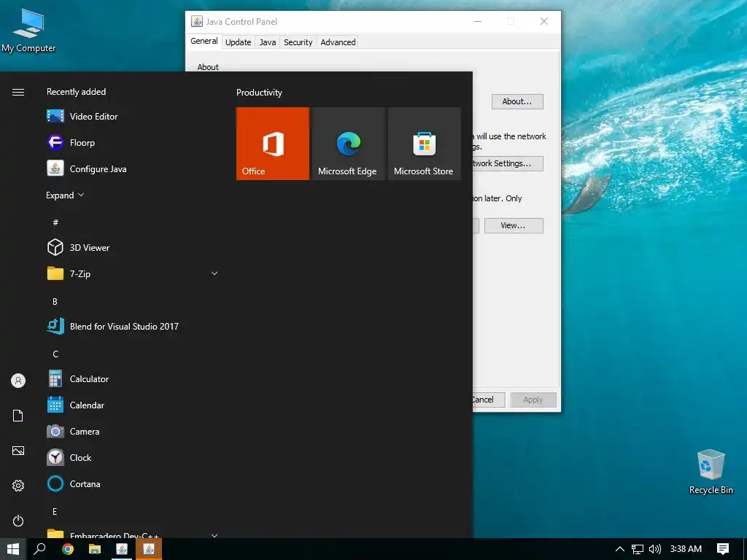This screenshot has width=747, height=560.
Task: Click the Cancel button in Java Control Panel
Action: click(x=489, y=400)
